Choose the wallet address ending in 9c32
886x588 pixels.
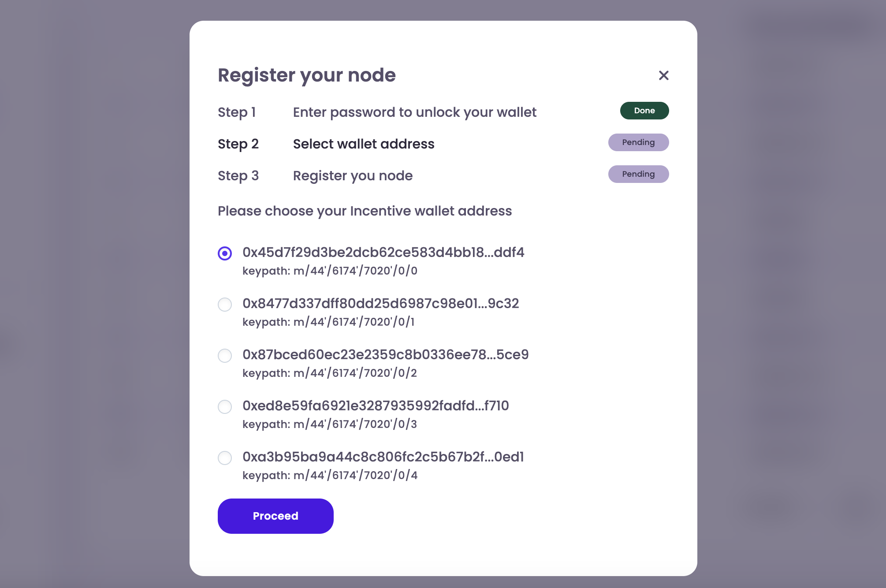coord(225,305)
